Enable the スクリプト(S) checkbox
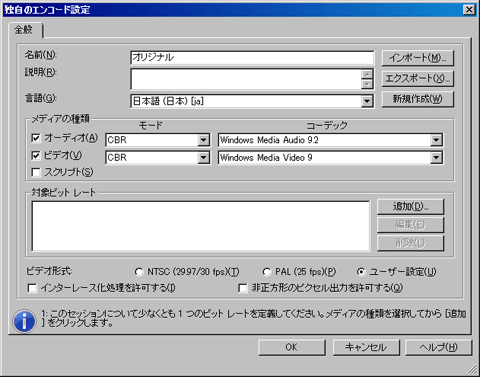The width and height of the screenshot is (480, 377). click(x=36, y=172)
